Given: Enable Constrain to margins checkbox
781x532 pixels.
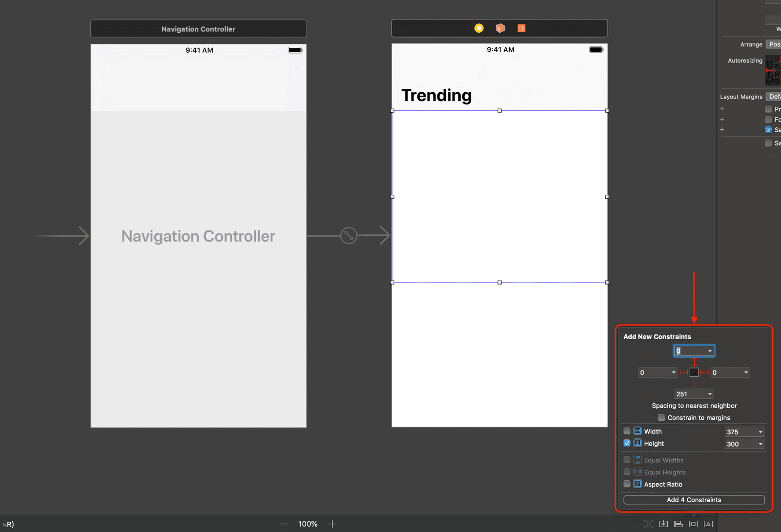Looking at the screenshot, I should click(x=661, y=418).
